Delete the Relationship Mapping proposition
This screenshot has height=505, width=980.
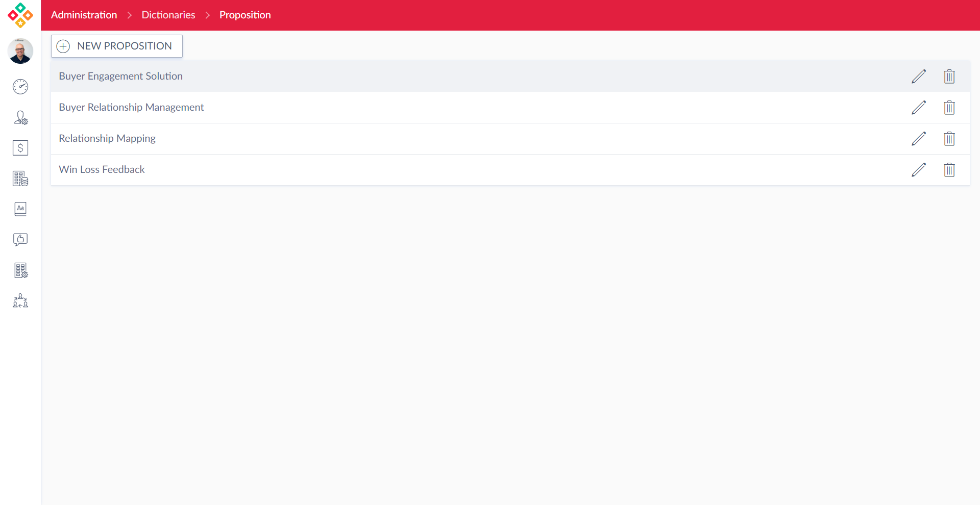point(949,139)
